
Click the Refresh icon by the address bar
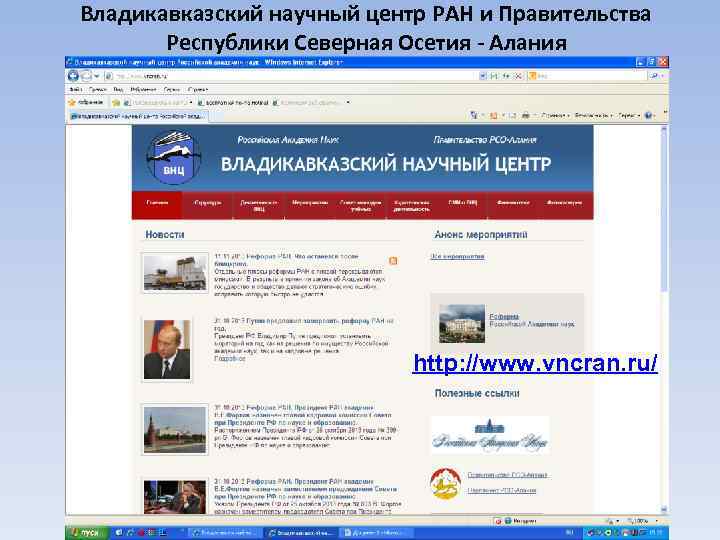click(506, 76)
